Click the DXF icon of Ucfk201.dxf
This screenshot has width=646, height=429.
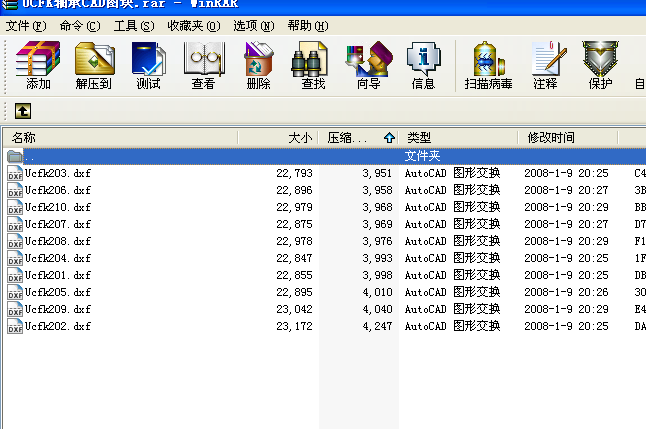coord(15,275)
